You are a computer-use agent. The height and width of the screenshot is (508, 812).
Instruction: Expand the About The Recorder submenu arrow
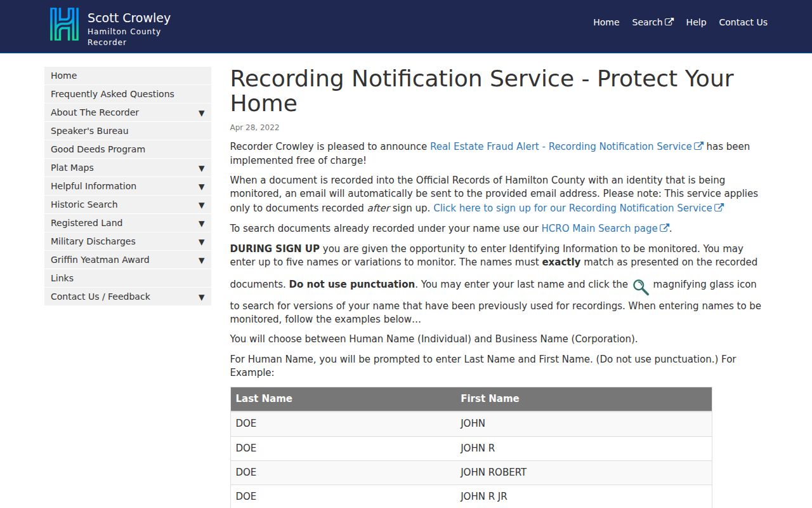click(x=201, y=113)
